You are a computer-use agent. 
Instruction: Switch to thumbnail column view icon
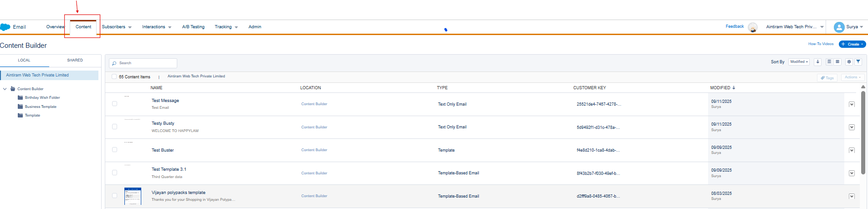pos(837,62)
